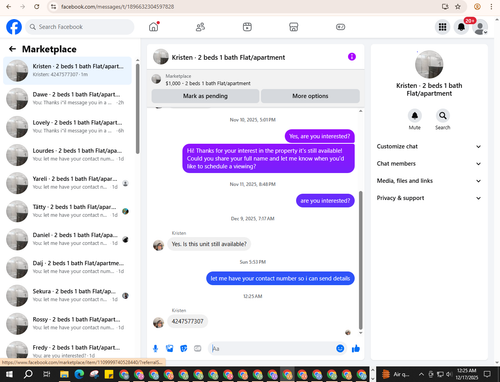Image resolution: width=500 pixels, height=382 pixels.
Task: Click the 'are you interested?' message bubble
Action: coord(325,201)
